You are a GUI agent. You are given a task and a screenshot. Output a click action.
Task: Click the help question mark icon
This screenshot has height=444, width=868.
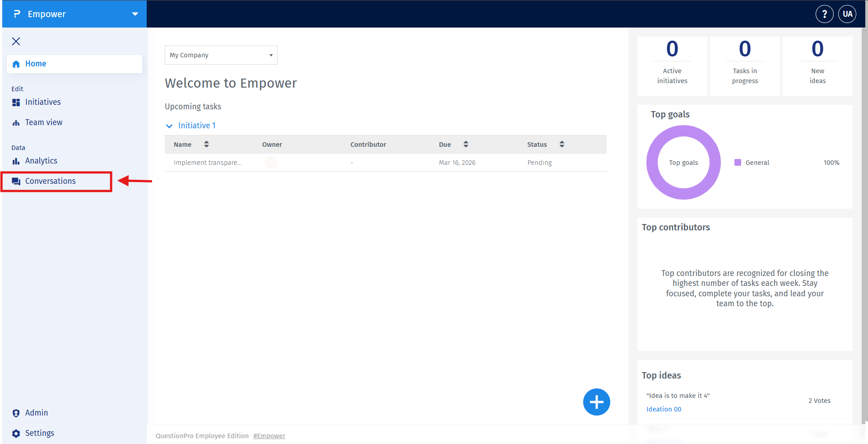tap(824, 14)
